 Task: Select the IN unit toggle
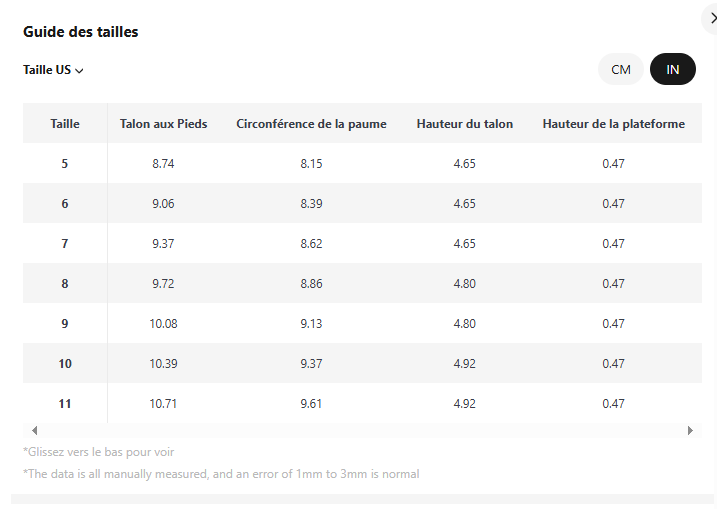click(673, 70)
